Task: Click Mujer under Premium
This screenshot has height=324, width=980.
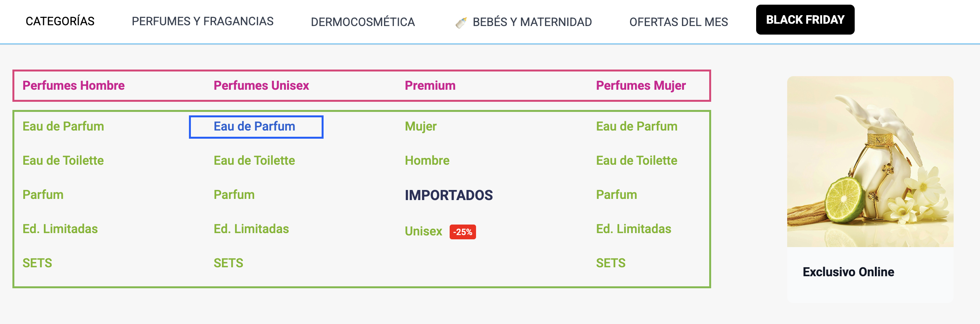Action: [421, 126]
